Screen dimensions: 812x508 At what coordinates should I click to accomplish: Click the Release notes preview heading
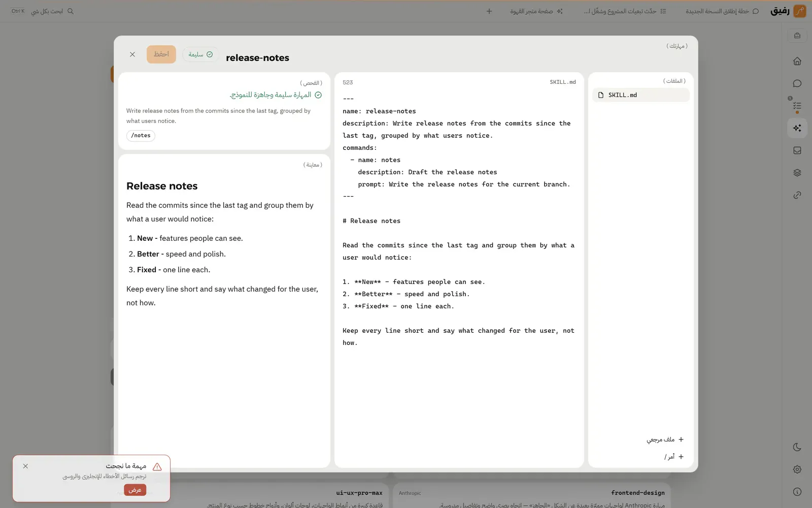[x=162, y=186]
